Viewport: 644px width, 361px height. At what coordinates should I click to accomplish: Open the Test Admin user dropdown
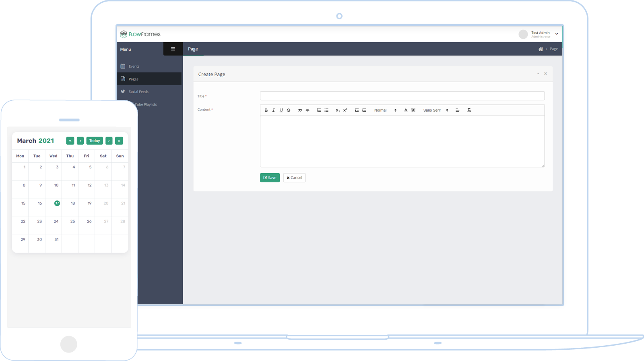[544, 34]
